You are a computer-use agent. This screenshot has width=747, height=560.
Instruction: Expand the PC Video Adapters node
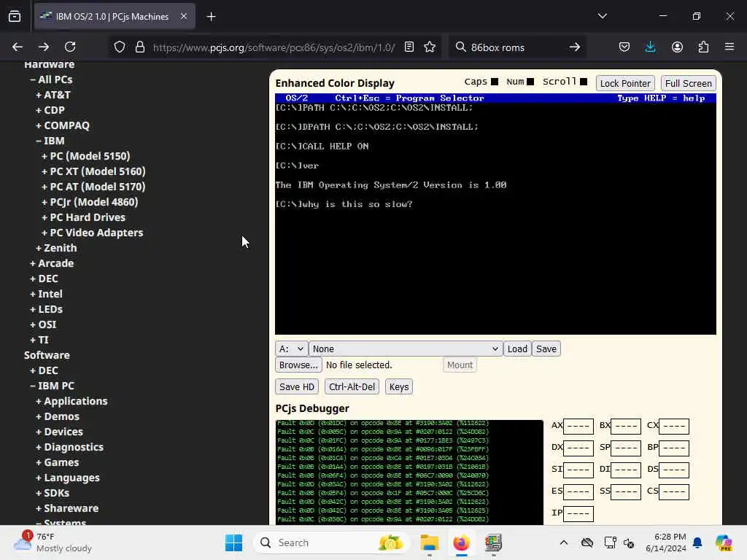pyautogui.click(x=93, y=233)
